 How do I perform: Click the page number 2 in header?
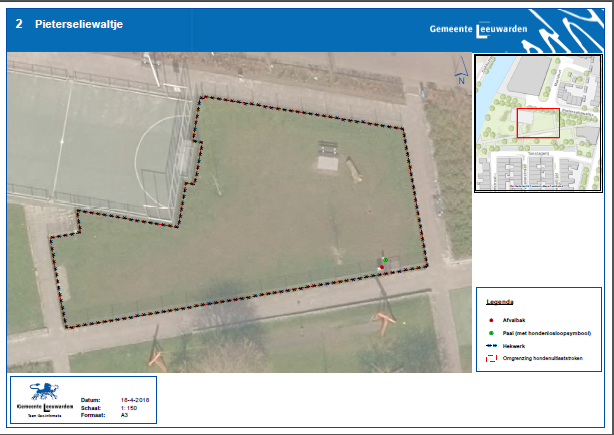click(x=19, y=23)
